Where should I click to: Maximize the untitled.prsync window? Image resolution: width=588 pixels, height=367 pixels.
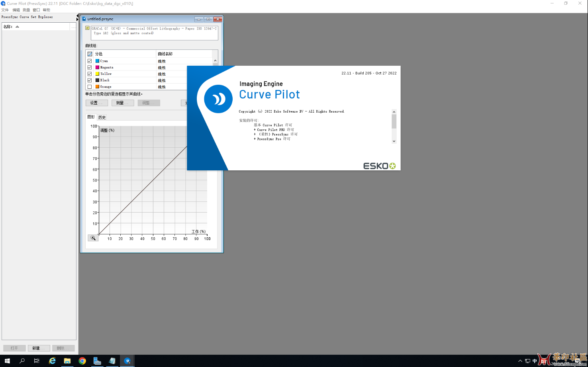tap(208, 19)
